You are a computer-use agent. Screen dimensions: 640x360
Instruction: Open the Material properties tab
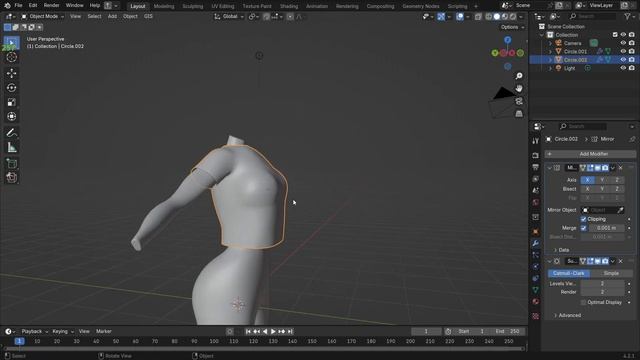[536, 302]
